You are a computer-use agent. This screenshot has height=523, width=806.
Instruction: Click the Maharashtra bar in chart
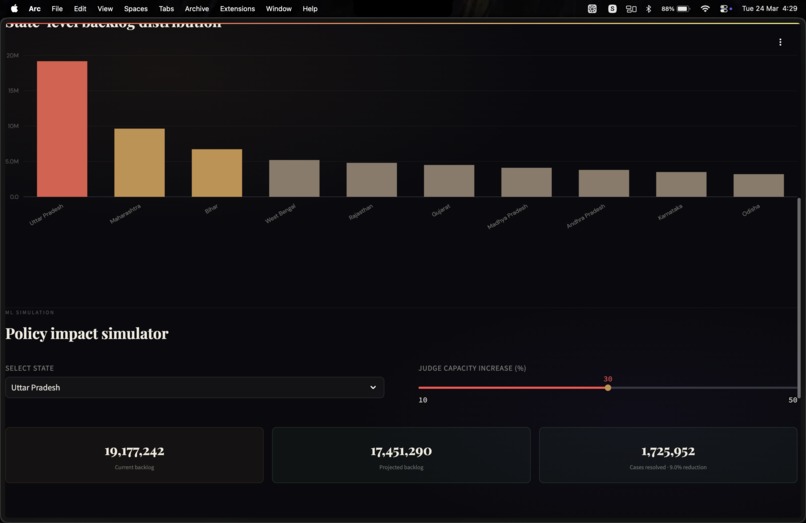(x=139, y=163)
